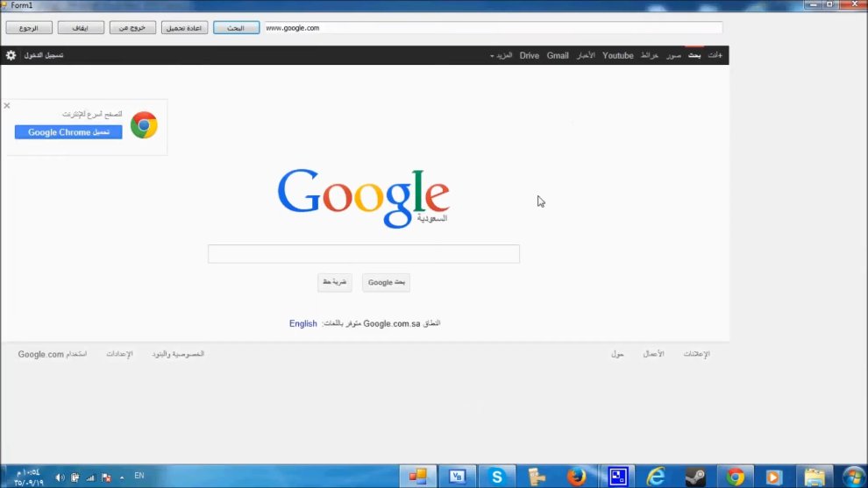Click استخدام Google.com footer link
Viewport: 868px width, 488px height.
point(53,354)
